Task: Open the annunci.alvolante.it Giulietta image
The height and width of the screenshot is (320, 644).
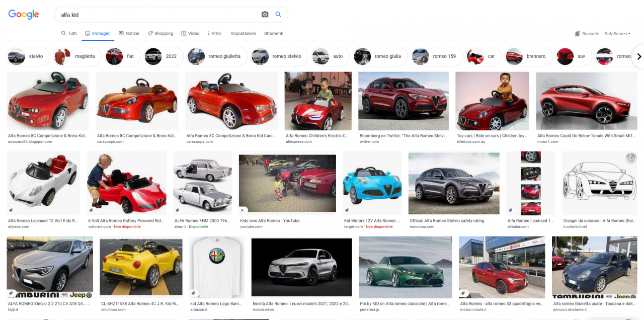Action: coord(595,268)
